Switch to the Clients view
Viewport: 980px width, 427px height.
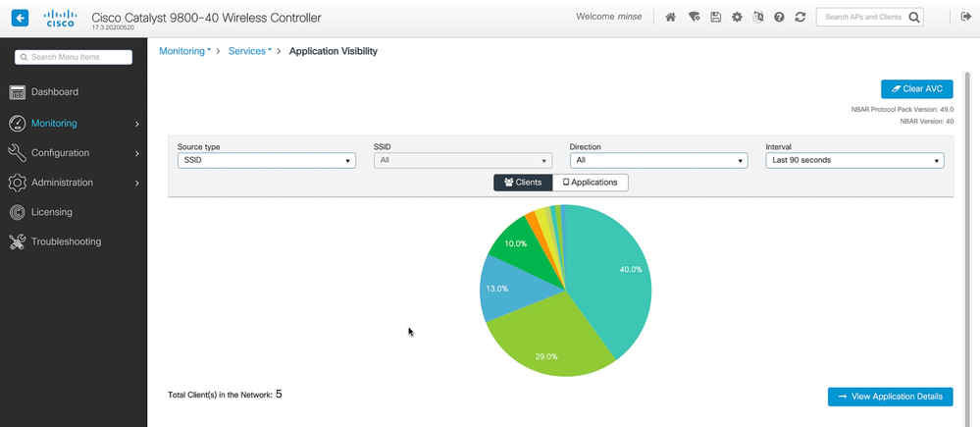click(523, 183)
